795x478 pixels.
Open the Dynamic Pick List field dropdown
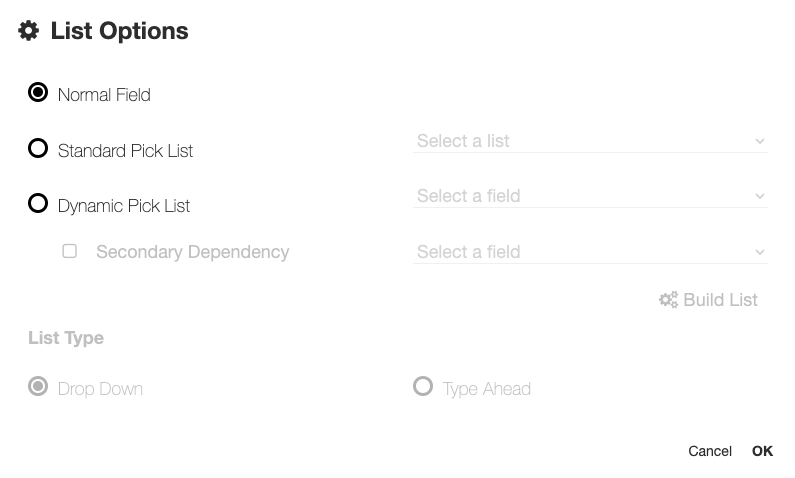point(580,196)
